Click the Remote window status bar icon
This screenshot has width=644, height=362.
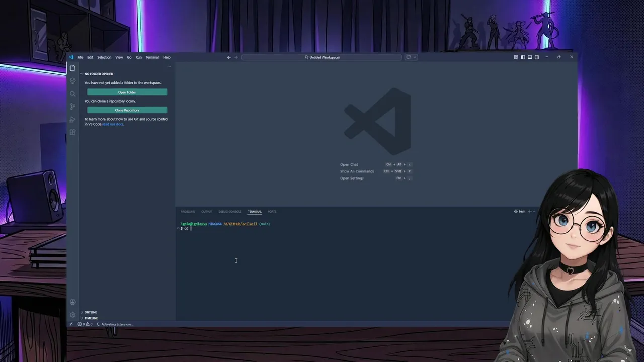(x=71, y=324)
